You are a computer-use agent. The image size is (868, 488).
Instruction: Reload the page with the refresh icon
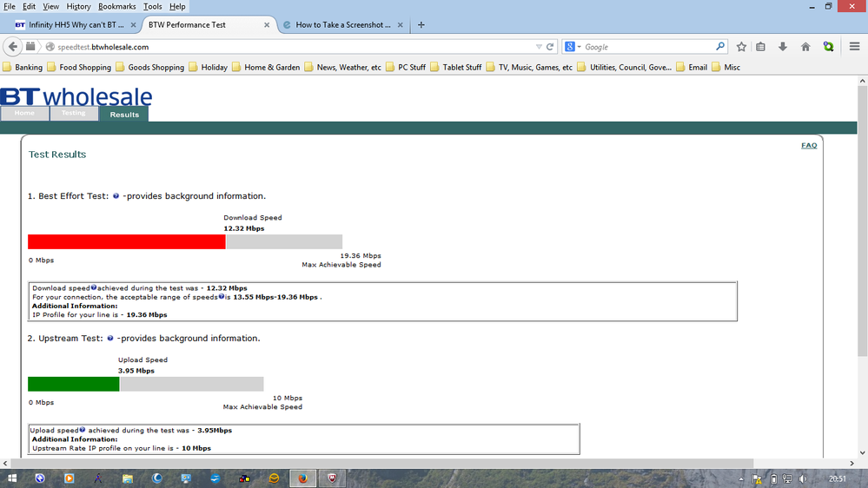pos(550,47)
